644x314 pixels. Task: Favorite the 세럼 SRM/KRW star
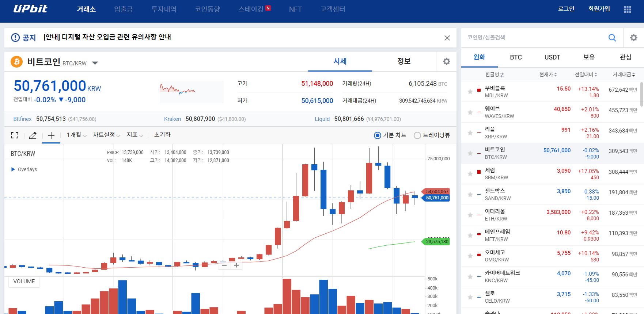470,174
